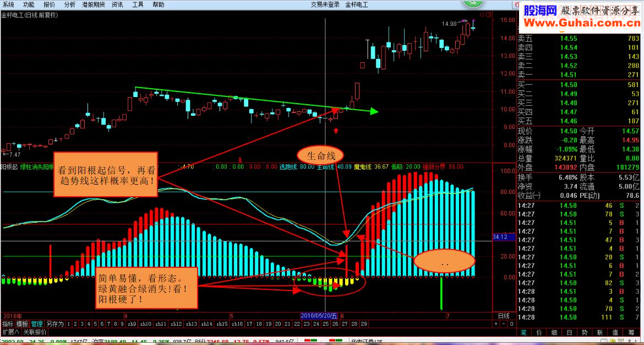
Task: Switch to the 势 tab in quote panel
Action: click(584, 332)
